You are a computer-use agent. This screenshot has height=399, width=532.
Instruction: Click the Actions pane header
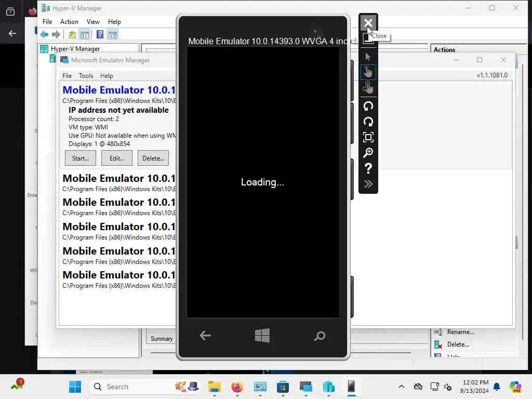click(445, 49)
